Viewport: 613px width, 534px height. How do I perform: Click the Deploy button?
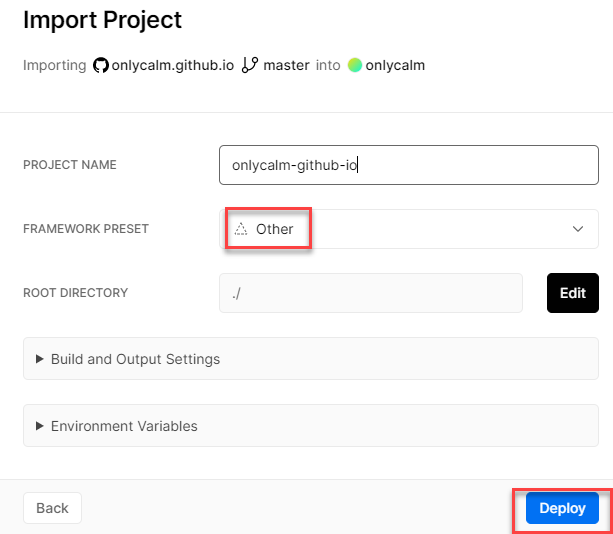[562, 508]
